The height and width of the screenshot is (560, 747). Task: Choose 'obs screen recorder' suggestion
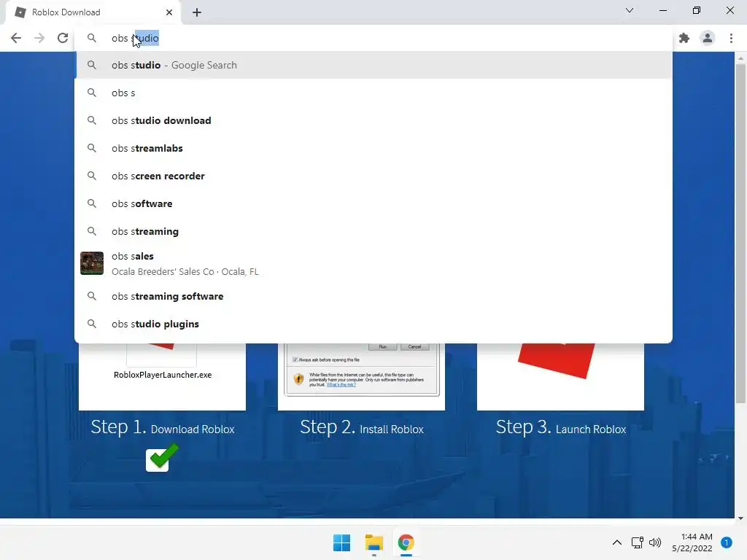click(373, 176)
